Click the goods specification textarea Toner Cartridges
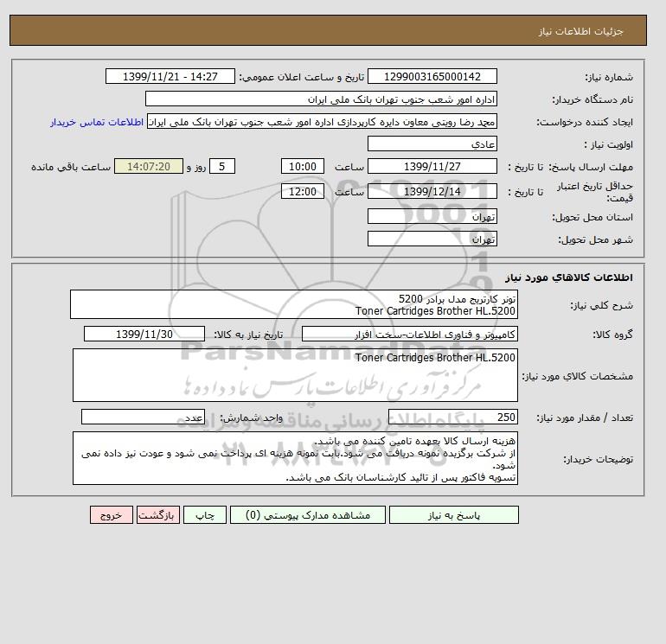 (295, 375)
